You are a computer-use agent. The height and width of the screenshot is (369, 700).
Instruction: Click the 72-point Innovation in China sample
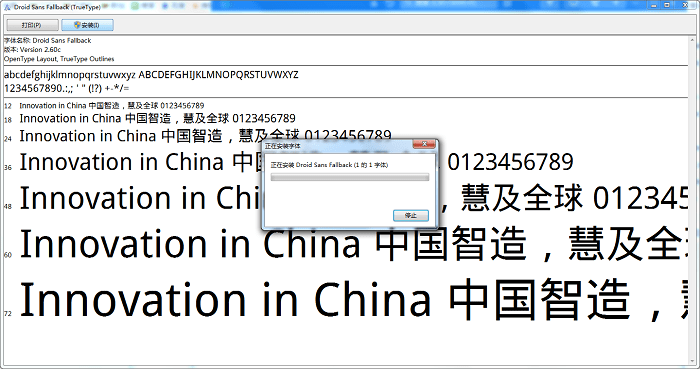pos(353,299)
